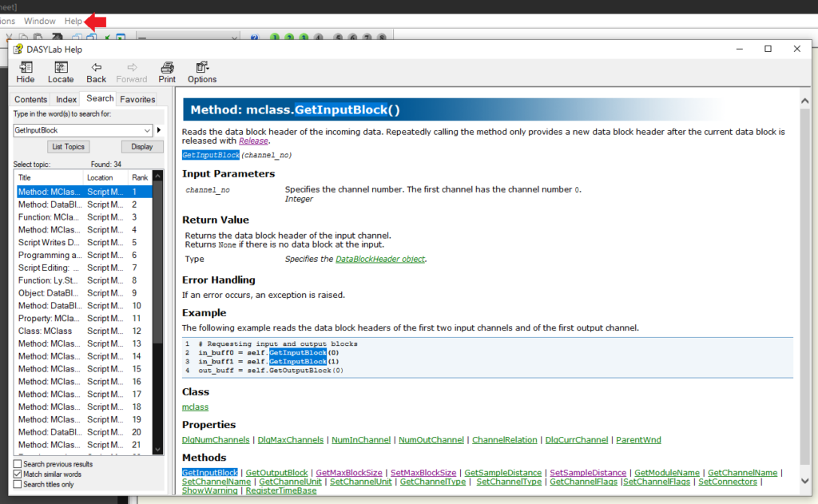This screenshot has width=818, height=504.
Task: Open the RegisterTimeBase method link
Action: point(281,490)
